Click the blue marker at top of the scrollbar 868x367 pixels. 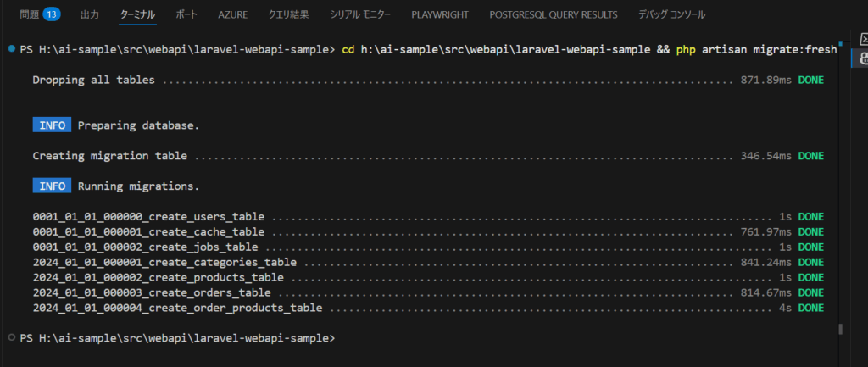[x=840, y=42]
